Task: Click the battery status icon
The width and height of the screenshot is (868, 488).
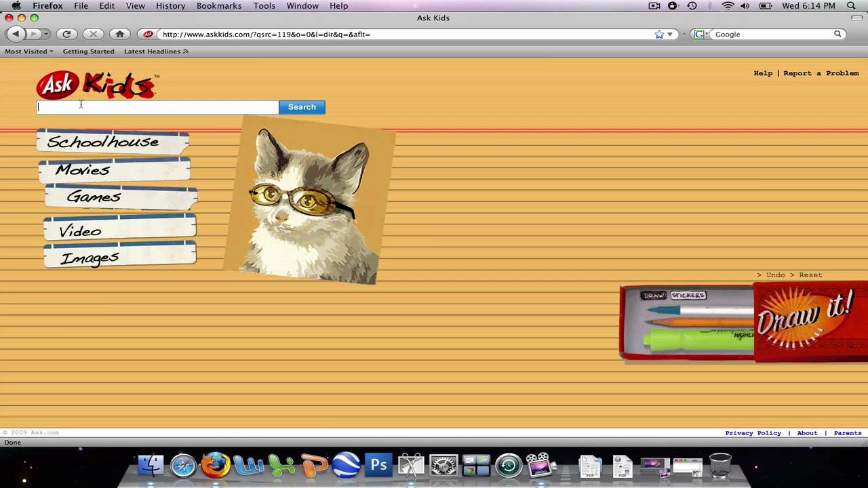Action: coord(766,6)
